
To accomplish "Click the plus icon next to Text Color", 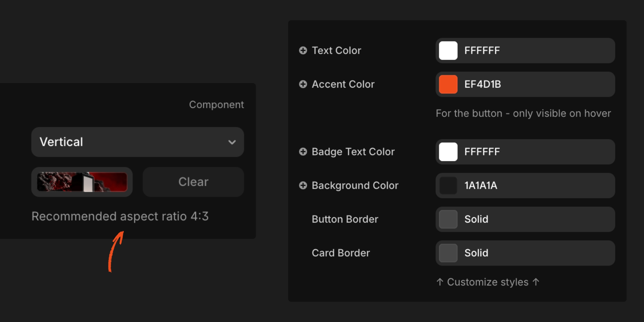I will click(x=303, y=51).
